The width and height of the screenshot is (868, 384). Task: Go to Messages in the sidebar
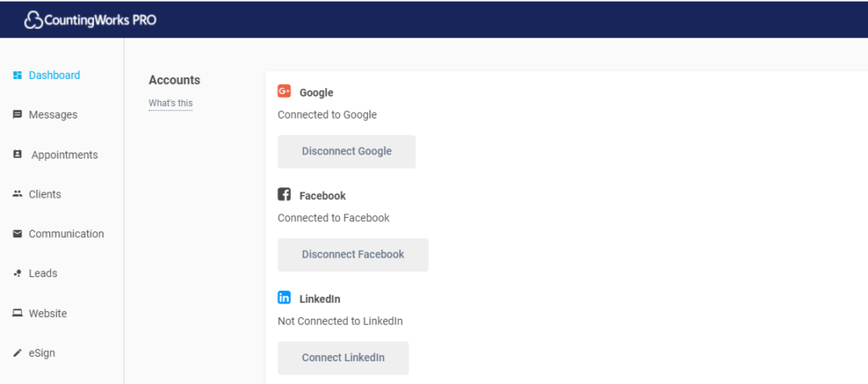(53, 114)
